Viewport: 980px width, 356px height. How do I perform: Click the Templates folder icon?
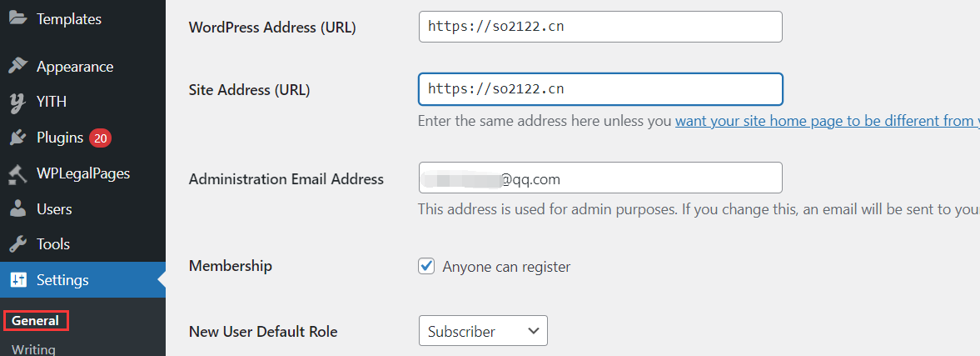tap(17, 18)
